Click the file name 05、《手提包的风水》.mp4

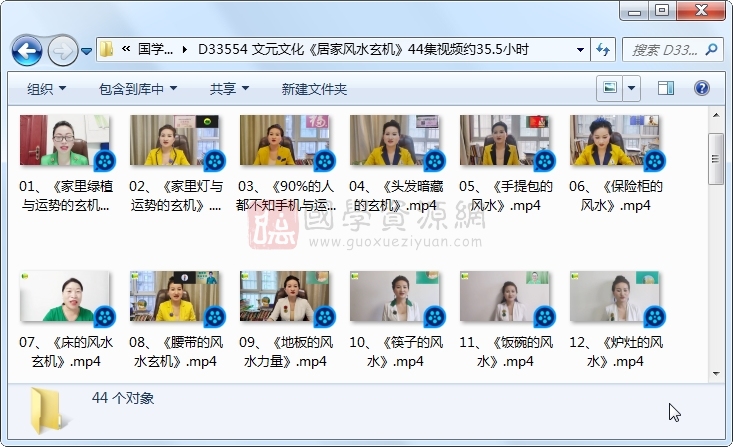pos(505,196)
